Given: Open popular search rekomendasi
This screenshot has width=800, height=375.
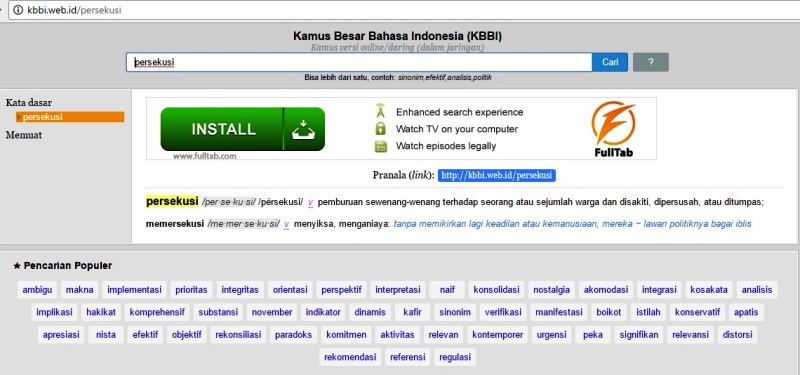Looking at the screenshot, I should click(350, 357).
